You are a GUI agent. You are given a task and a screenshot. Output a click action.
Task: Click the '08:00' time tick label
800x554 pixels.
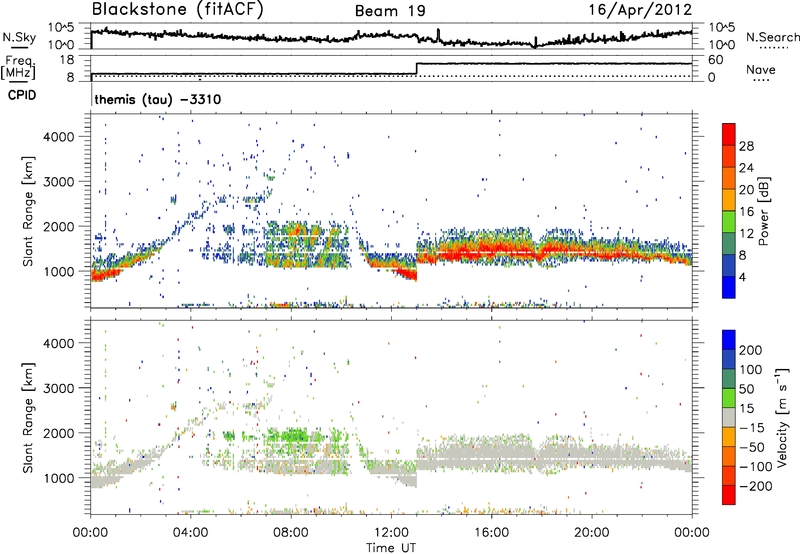pos(291,533)
